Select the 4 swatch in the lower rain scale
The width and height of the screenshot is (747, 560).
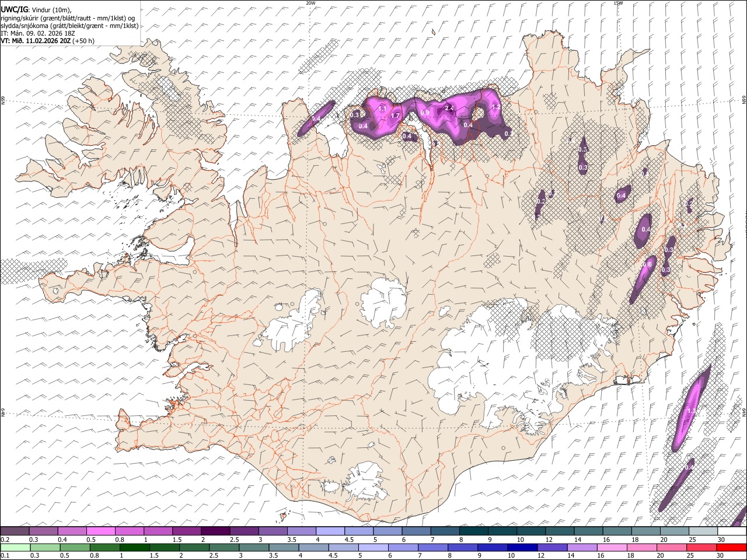(313, 547)
